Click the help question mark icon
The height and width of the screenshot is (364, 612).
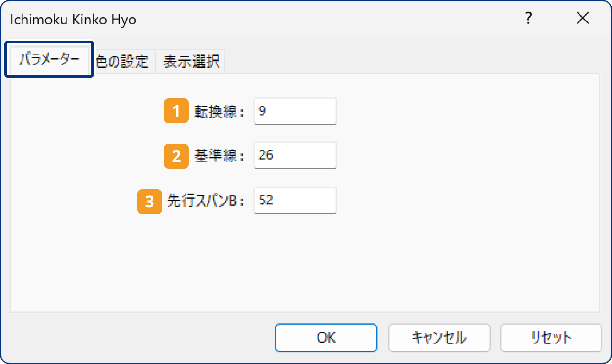(x=528, y=18)
